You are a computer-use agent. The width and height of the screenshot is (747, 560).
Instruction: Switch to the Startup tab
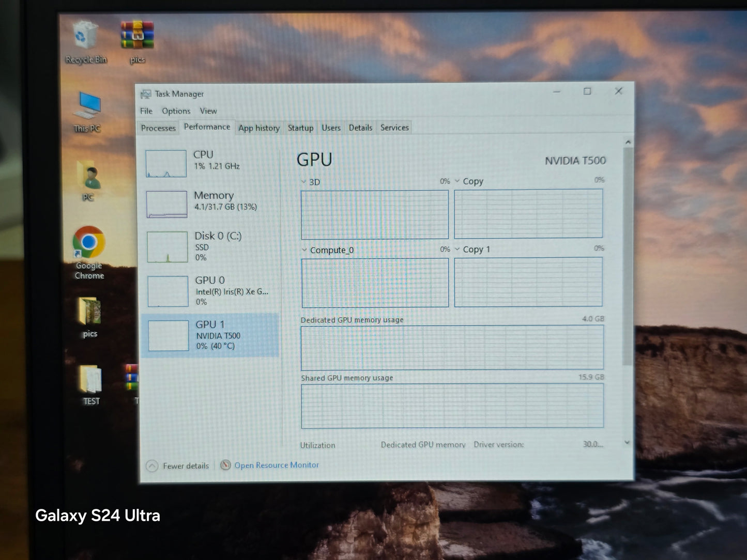300,128
